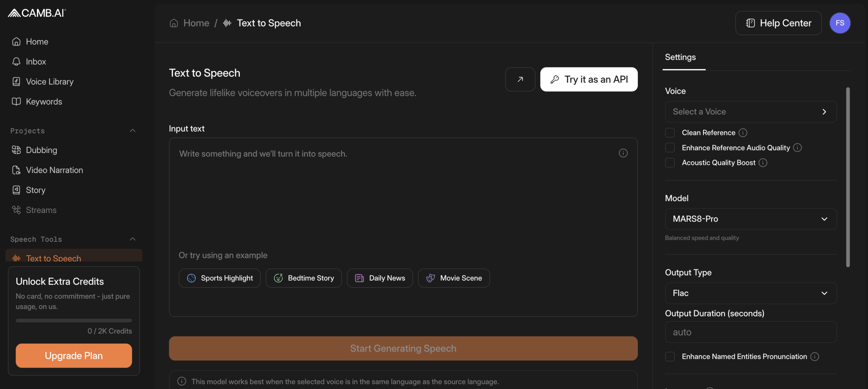Click the Upgrade Plan button
Screen dimensions: 868x389
74,356
